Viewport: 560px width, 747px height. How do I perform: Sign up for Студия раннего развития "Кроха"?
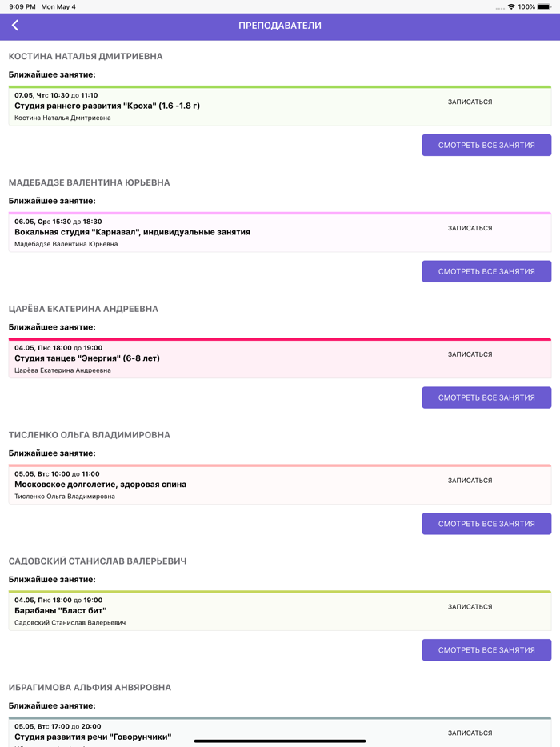(470, 102)
